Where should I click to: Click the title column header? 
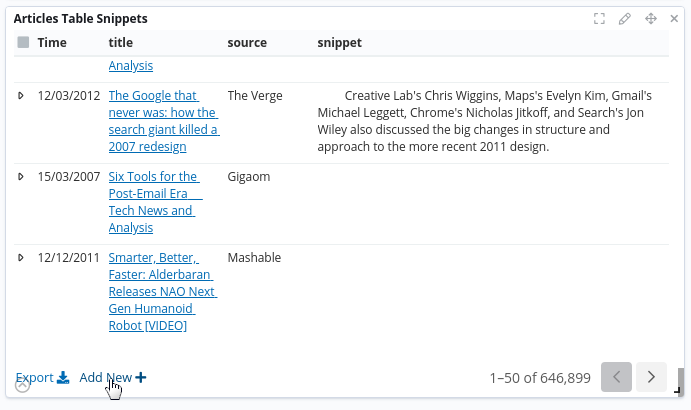[120, 43]
